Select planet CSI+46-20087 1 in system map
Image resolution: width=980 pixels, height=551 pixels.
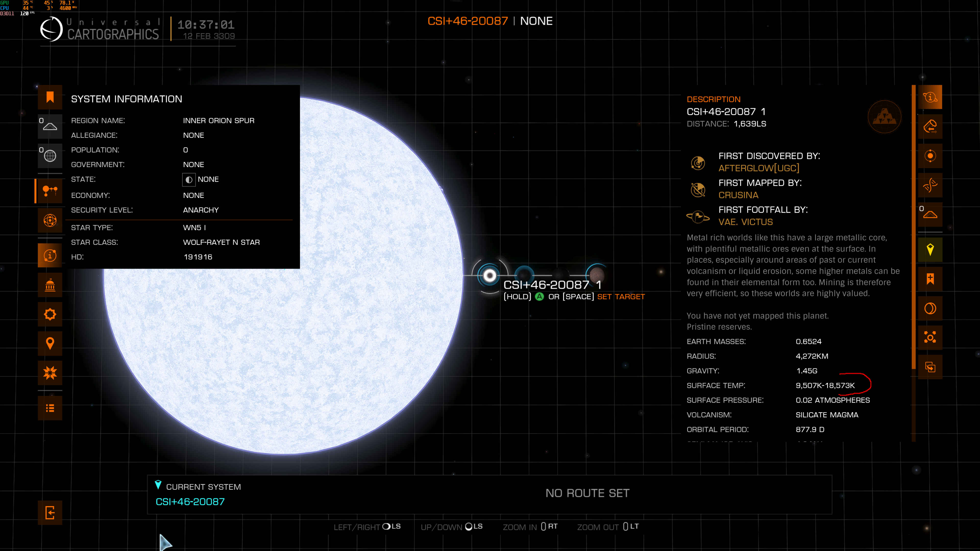(490, 275)
